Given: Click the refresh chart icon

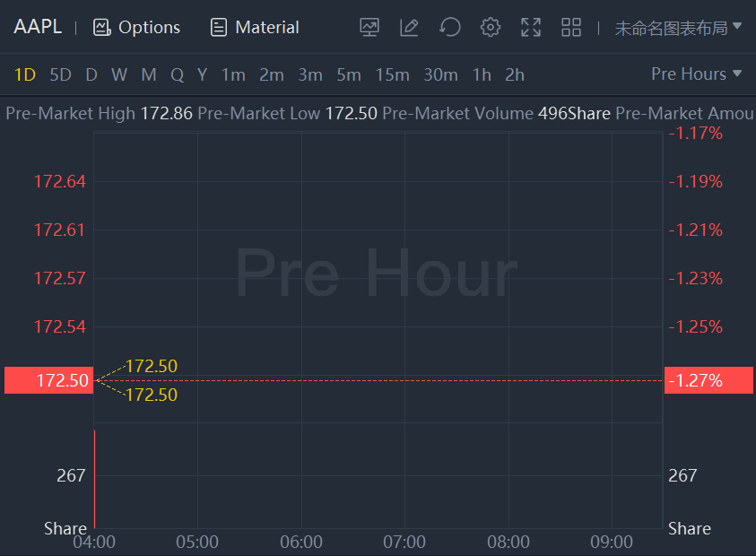Looking at the screenshot, I should point(449,28).
